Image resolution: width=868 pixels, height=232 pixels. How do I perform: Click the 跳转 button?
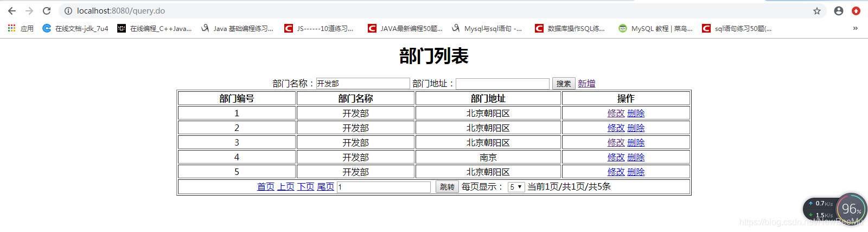[x=447, y=187]
